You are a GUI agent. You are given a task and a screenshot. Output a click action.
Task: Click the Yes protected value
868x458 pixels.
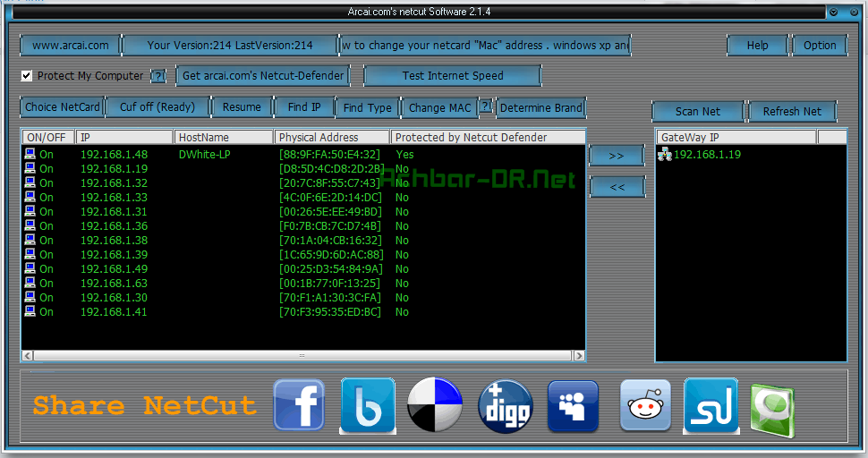tap(404, 155)
